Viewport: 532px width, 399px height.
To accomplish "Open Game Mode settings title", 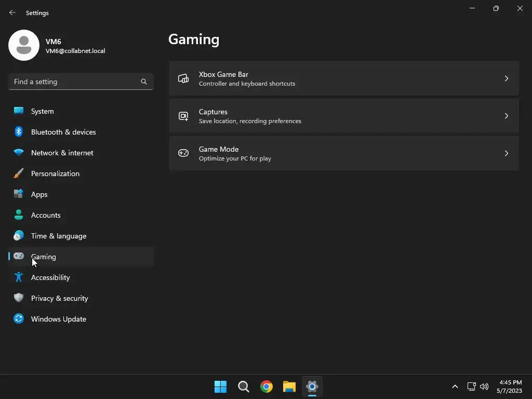I will click(219, 149).
